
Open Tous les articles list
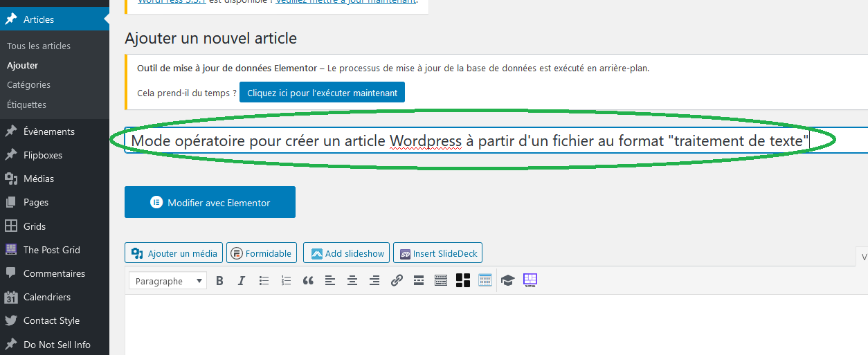click(x=39, y=46)
